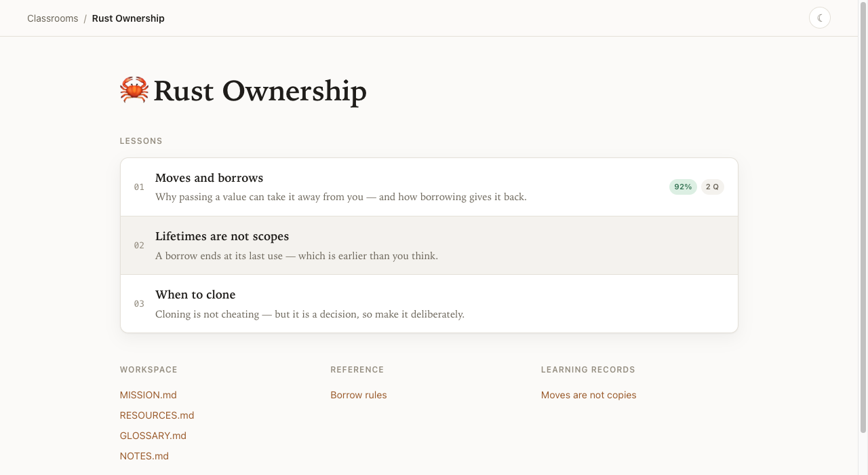The width and height of the screenshot is (868, 475).
Task: Open NOTES.md workspace file
Action: tap(144, 456)
